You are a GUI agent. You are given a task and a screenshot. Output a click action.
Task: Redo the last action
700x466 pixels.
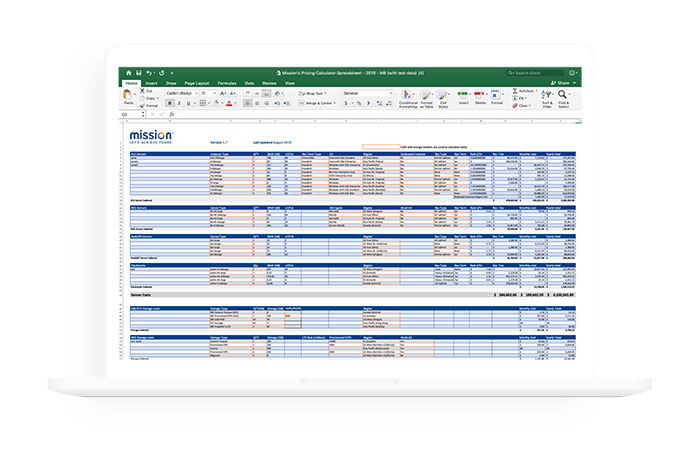pos(162,73)
